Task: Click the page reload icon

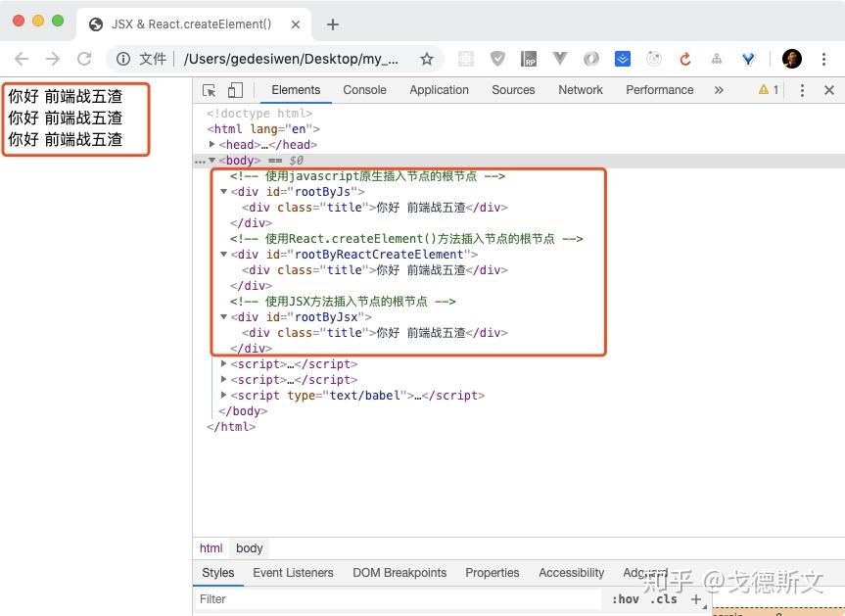Action: [x=84, y=59]
